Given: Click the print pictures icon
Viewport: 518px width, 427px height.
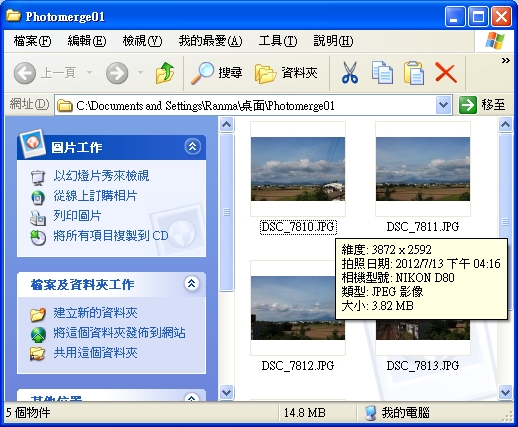Looking at the screenshot, I should 38,218.
